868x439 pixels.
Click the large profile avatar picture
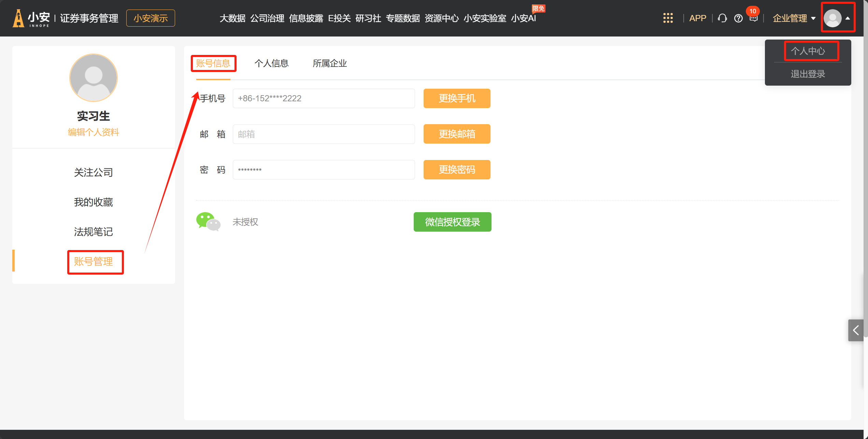pyautogui.click(x=93, y=78)
